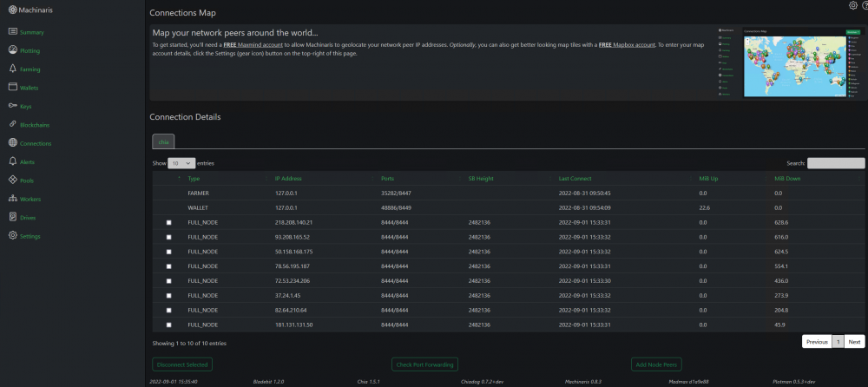The width and height of the screenshot is (868, 387).
Task: Click Bladebit 1.2.0 version in footer
Action: (268, 382)
